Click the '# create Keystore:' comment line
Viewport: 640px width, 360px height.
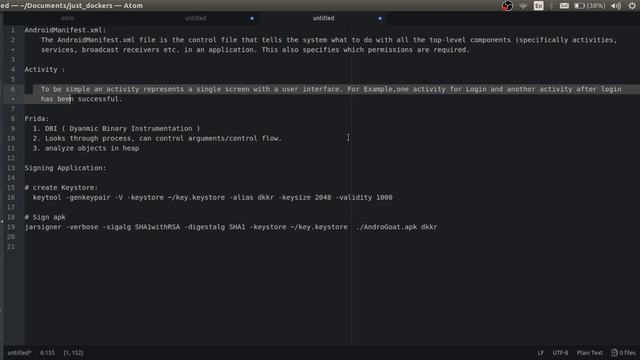(61, 188)
